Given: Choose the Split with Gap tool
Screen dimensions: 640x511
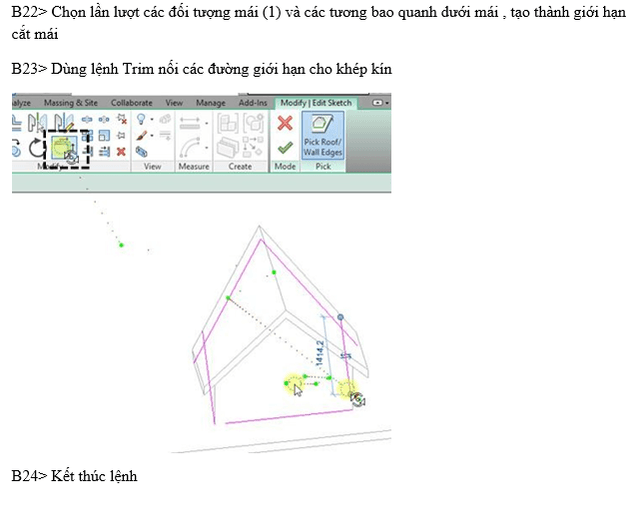Looking at the screenshot, I should pos(104,120).
